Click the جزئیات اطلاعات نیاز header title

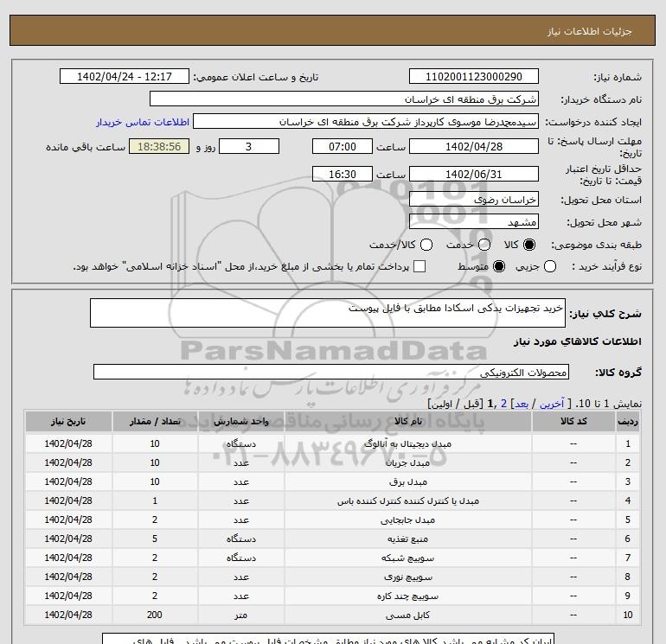(x=590, y=31)
